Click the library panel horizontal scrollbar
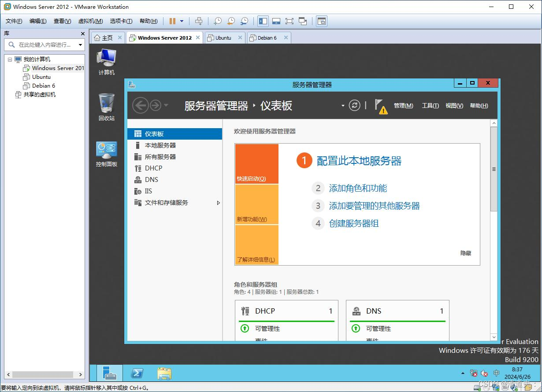542x392 pixels. point(43,374)
